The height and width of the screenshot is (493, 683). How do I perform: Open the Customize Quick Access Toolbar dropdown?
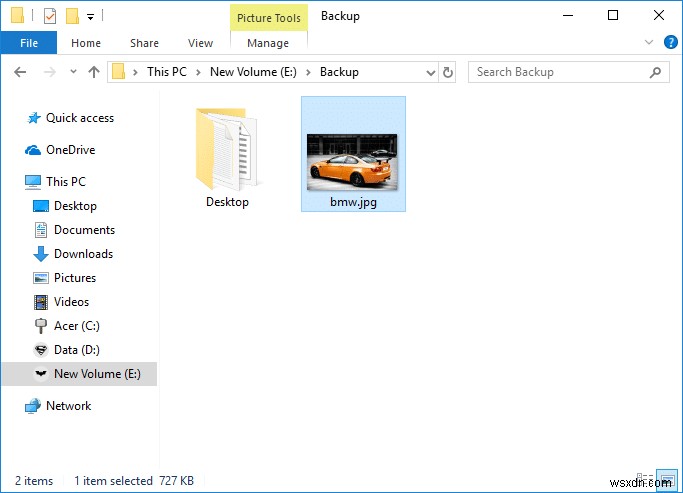click(x=91, y=17)
